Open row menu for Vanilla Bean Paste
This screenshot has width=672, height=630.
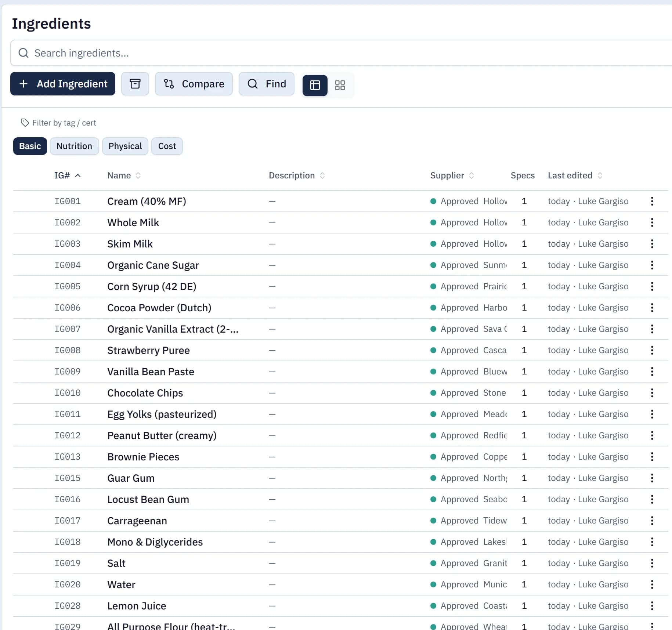point(652,372)
